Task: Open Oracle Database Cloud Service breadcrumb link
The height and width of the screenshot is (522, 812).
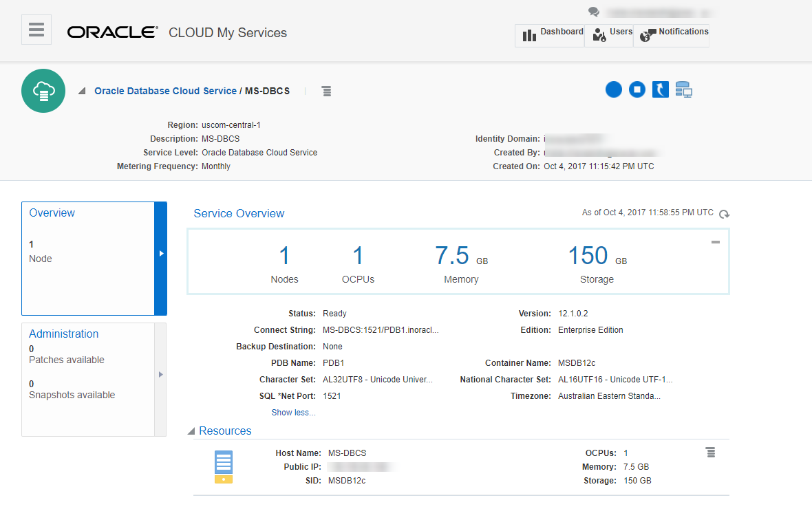Action: [165, 91]
